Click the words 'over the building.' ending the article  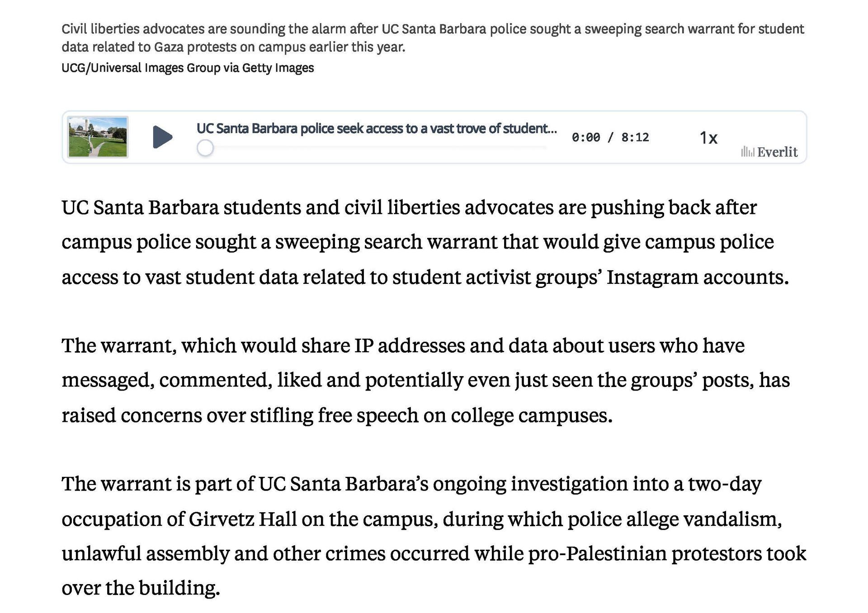pyautogui.click(x=141, y=588)
